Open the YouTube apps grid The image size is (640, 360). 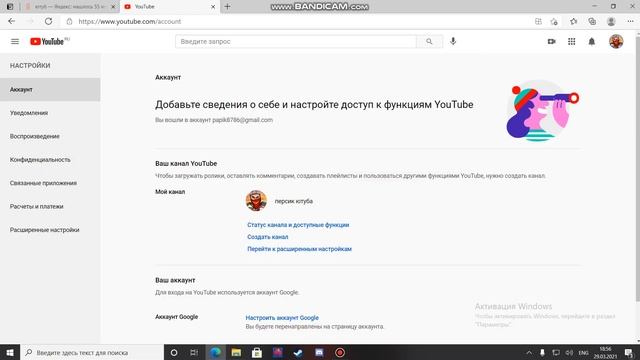coord(571,41)
